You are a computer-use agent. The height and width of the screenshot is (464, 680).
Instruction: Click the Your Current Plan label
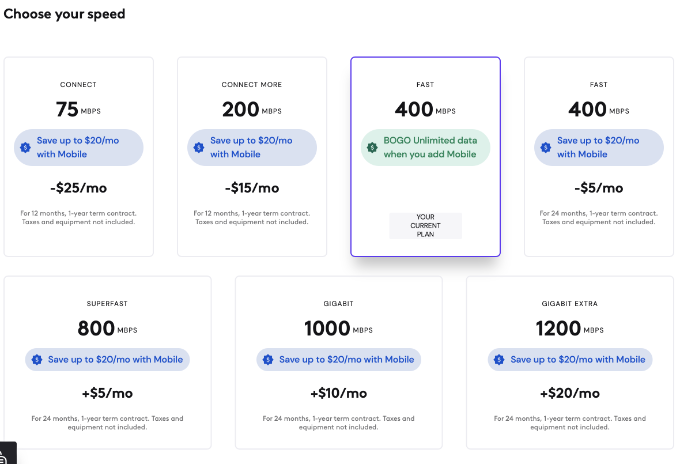click(x=425, y=225)
